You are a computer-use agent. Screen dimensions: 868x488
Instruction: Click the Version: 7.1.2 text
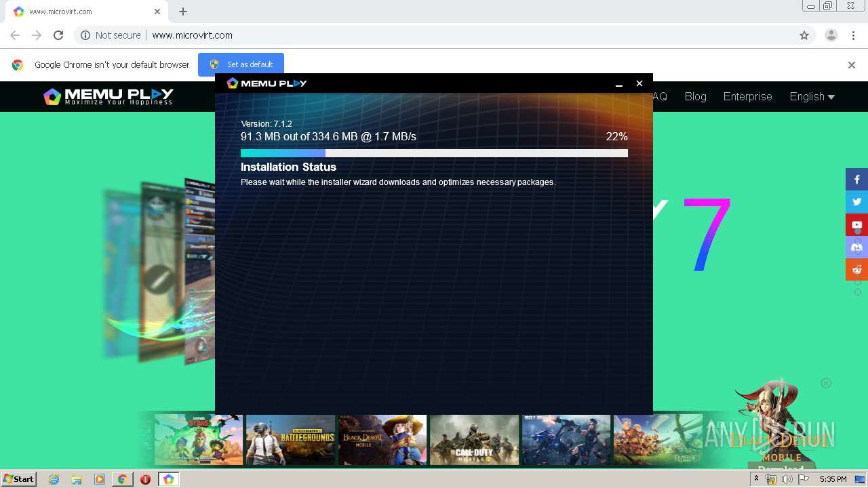[266, 123]
